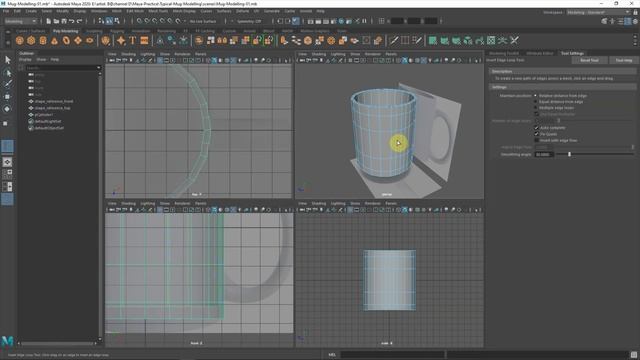Toggle the Auto complete checkbox
This screenshot has width=640, height=360.
(x=536, y=128)
